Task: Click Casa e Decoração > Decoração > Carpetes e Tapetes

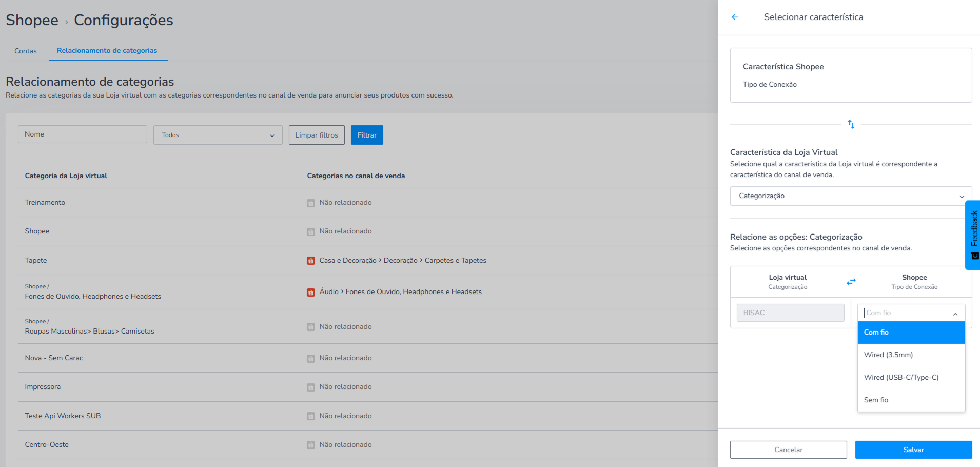Action: coord(403,261)
